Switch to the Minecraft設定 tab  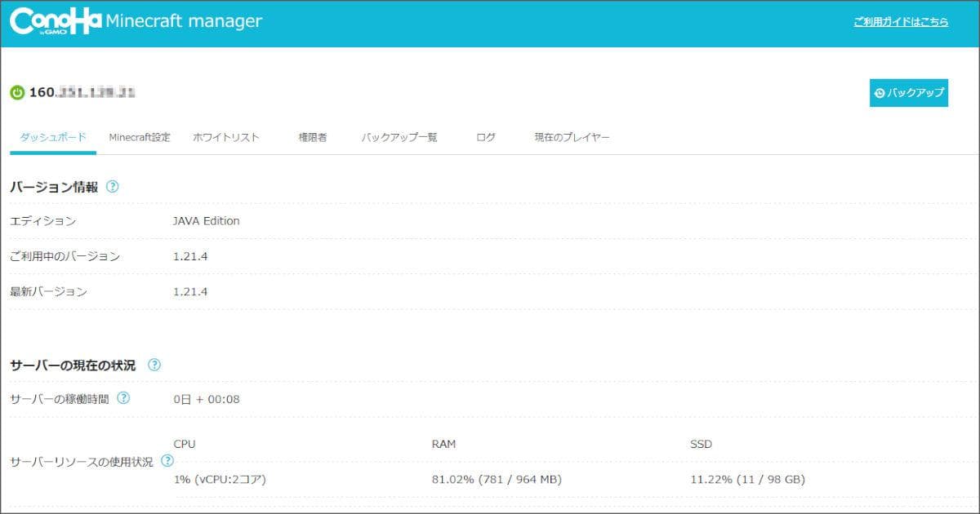(140, 137)
